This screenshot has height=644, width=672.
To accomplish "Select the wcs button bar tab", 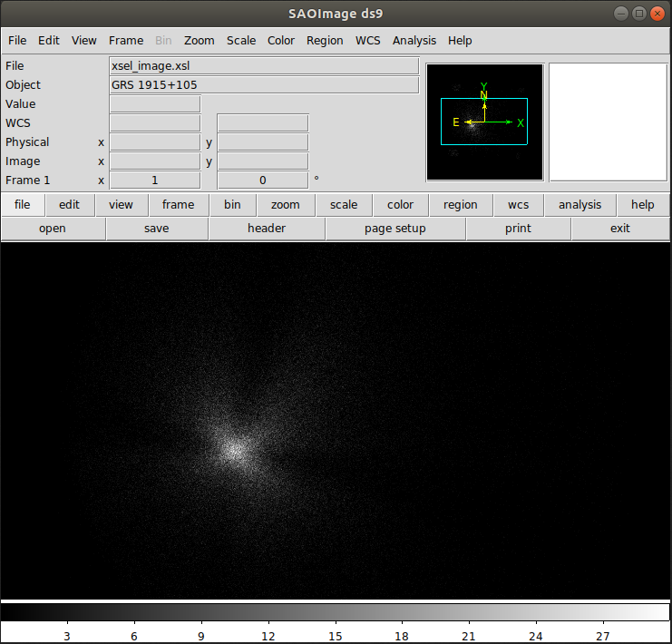I will [x=518, y=205].
